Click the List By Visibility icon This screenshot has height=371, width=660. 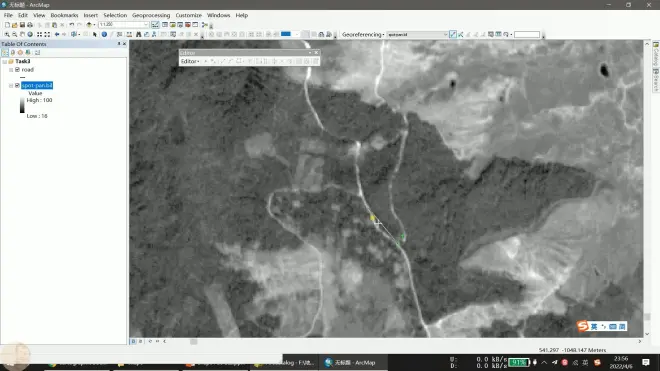coord(20,53)
